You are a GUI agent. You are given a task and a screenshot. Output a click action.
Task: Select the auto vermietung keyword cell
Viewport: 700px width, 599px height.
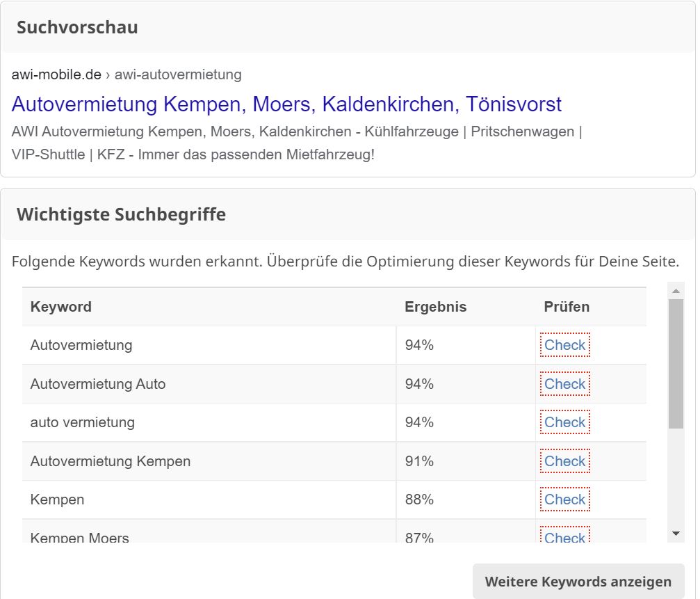[x=209, y=422]
